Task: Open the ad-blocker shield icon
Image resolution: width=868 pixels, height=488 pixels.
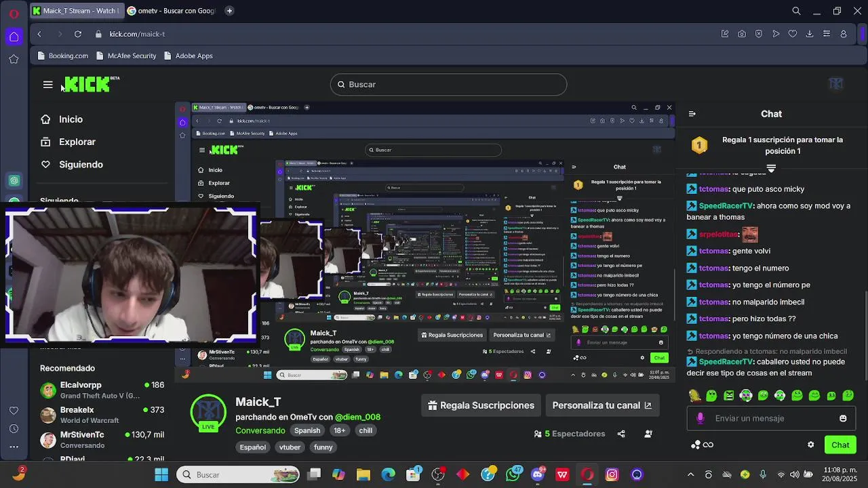Action: [x=759, y=34]
